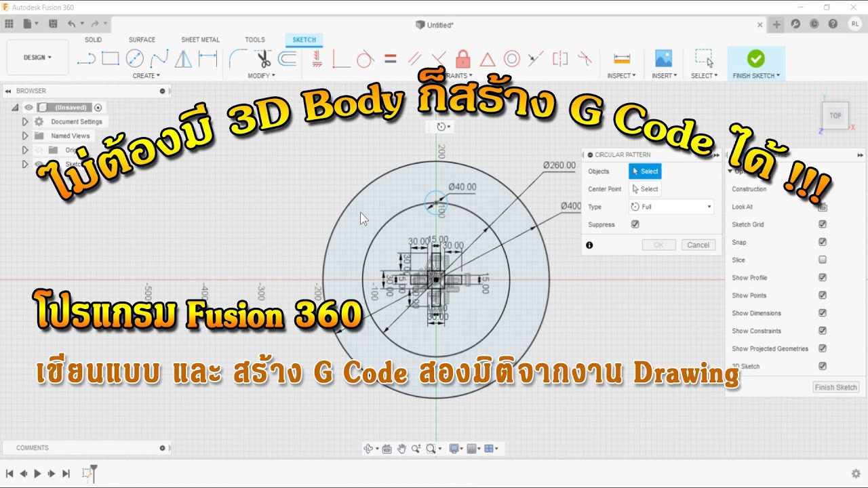
Task: Toggle the Show Dimensions checkbox
Action: 823,313
